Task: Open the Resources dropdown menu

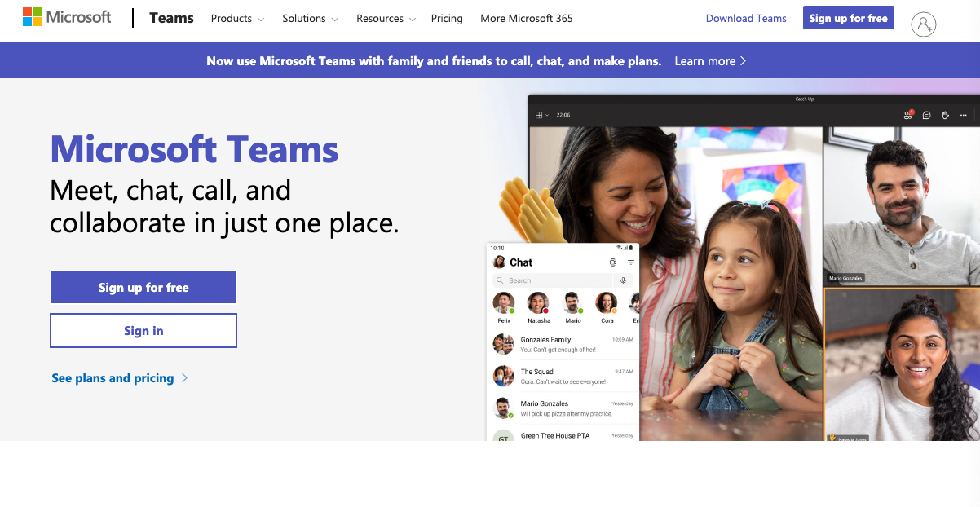Action: coord(386,19)
